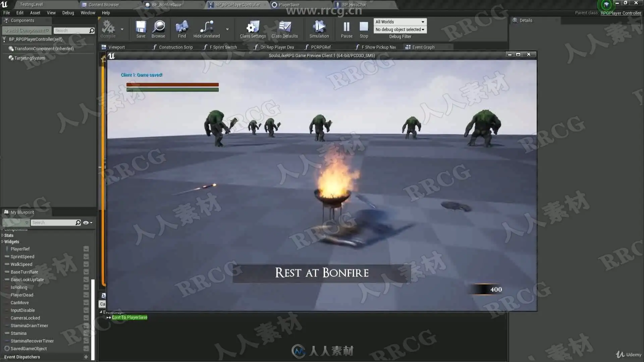Open the All Worlds dropdown
This screenshot has height=362, width=644.
(x=400, y=22)
